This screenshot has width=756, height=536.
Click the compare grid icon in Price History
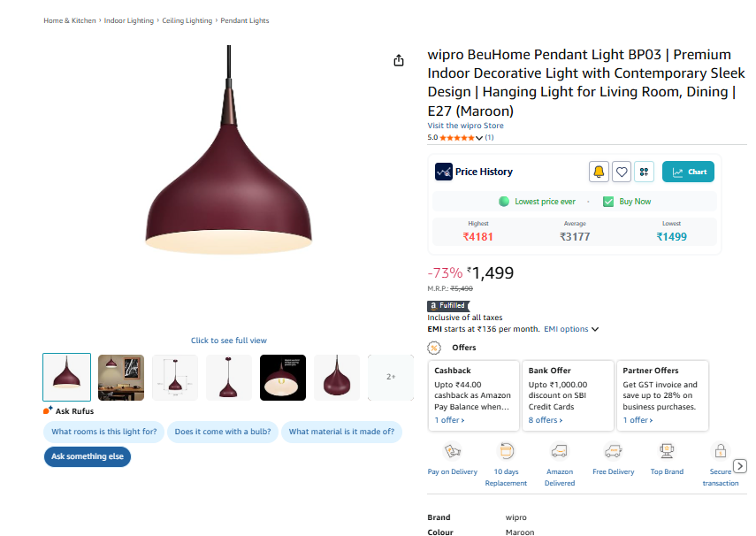644,172
